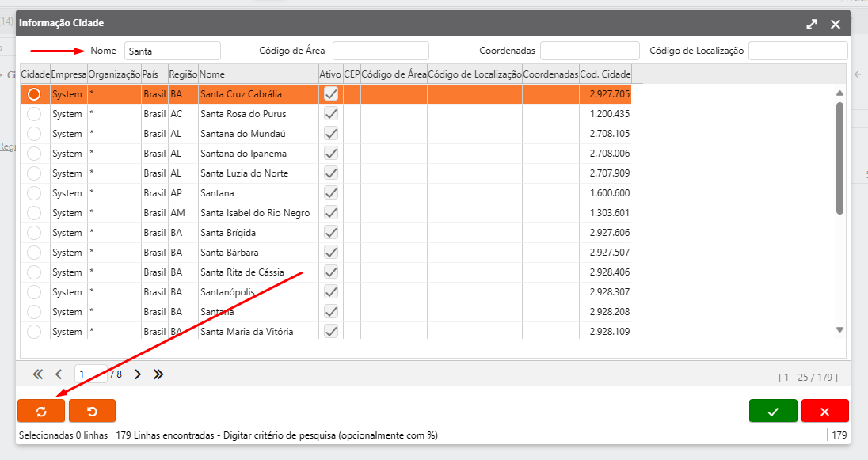The width and height of the screenshot is (868, 460).
Task: Go to the first page of results
Action: click(x=37, y=374)
